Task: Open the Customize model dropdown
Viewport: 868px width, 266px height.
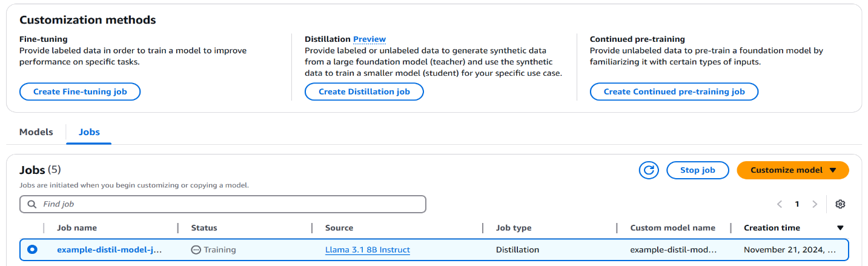Action: (x=792, y=170)
